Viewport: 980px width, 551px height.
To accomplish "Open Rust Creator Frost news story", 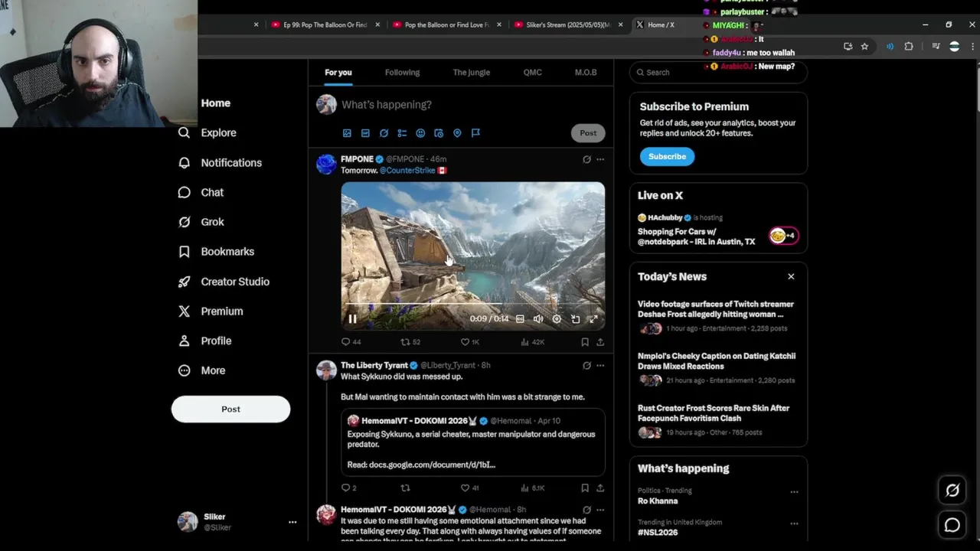I will tap(718, 421).
